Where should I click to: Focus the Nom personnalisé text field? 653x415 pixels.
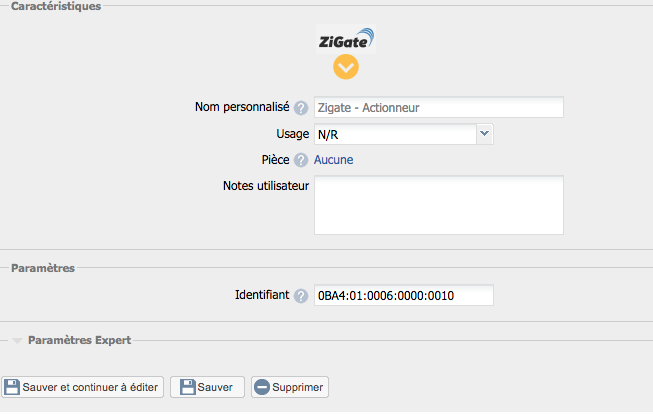tap(439, 107)
